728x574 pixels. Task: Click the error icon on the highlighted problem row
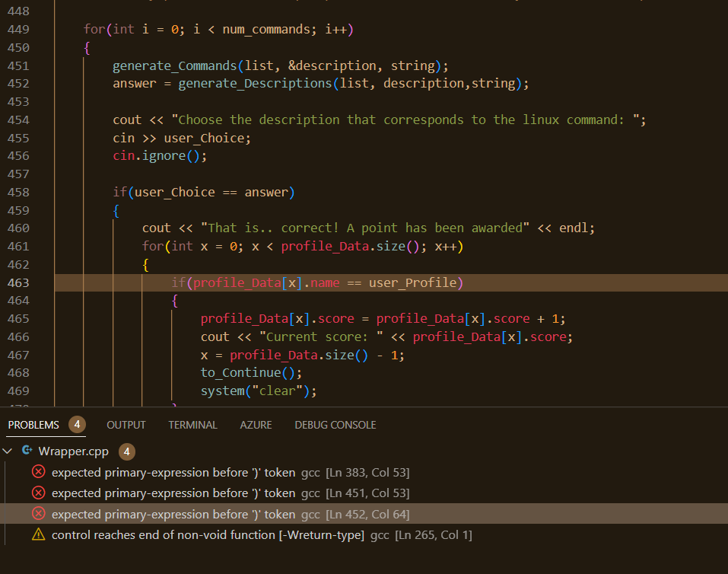coord(38,514)
